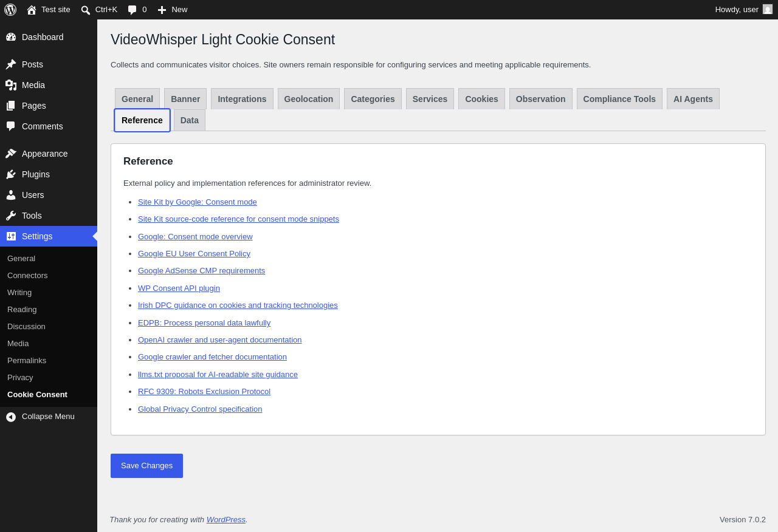Click the WordPress link in footer
778x532 pixels.
(226, 520)
